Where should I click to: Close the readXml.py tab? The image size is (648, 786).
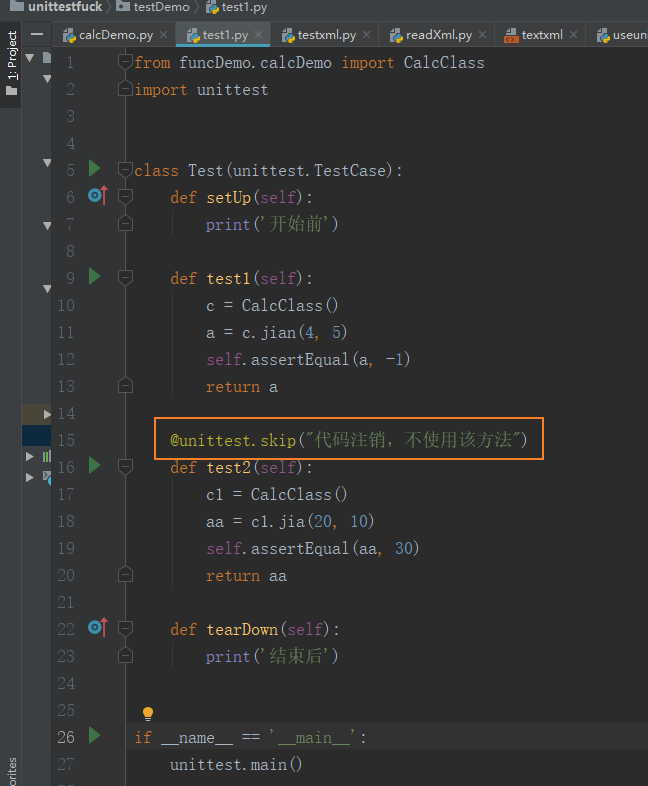(x=482, y=35)
